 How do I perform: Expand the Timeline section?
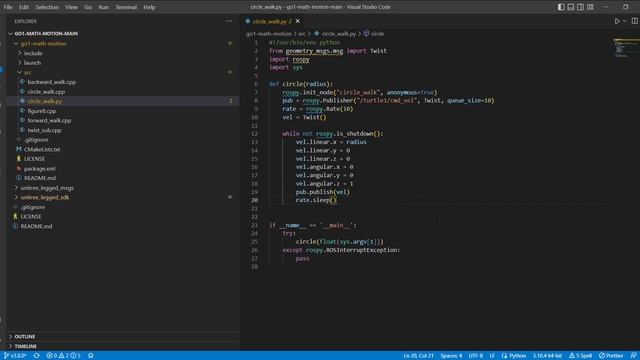click(25, 346)
